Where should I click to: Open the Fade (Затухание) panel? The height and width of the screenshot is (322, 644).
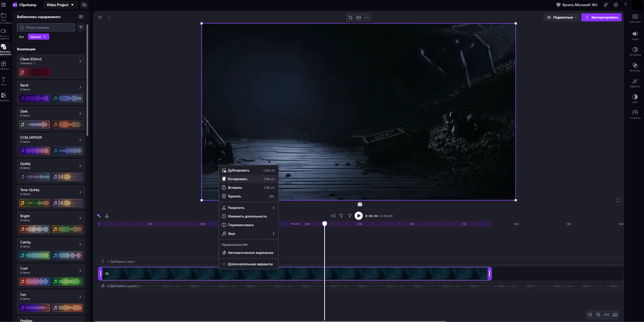(635, 51)
